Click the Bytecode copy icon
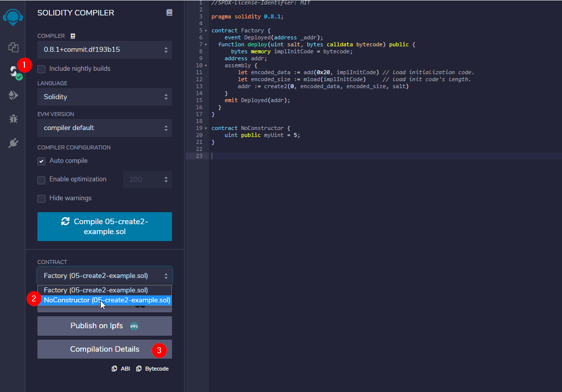This screenshot has height=392, width=562. (139, 369)
